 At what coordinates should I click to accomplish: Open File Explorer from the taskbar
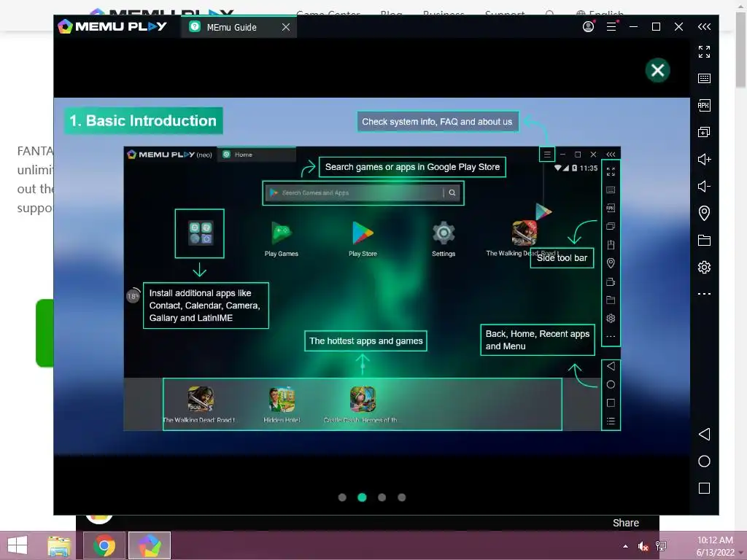tap(59, 545)
